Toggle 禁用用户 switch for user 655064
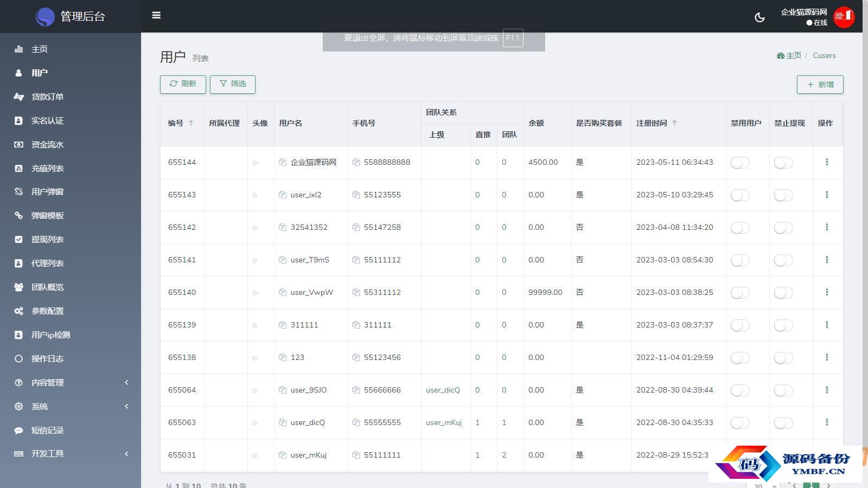The height and width of the screenshot is (488, 868). click(740, 390)
